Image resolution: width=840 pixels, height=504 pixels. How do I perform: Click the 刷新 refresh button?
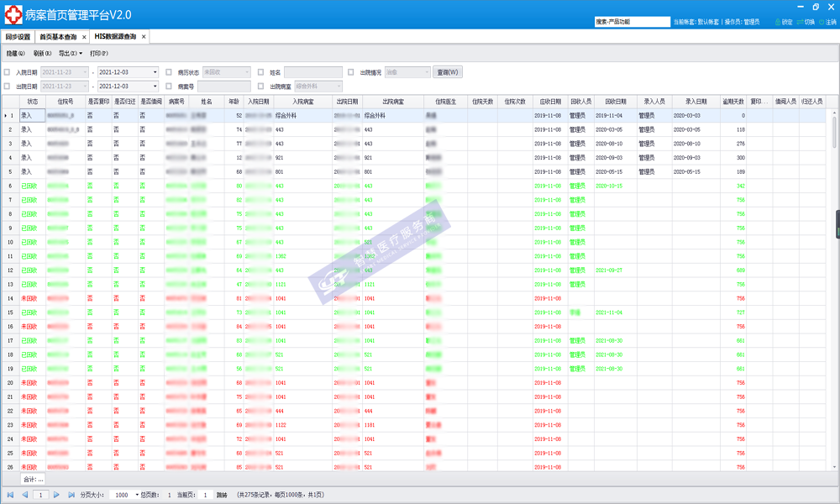click(x=42, y=53)
